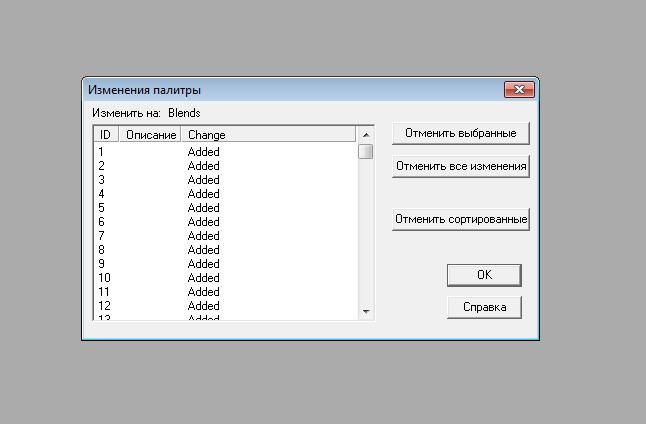Confirm dialog with OK button
Viewport: 646px width, 424px height.
click(484, 275)
